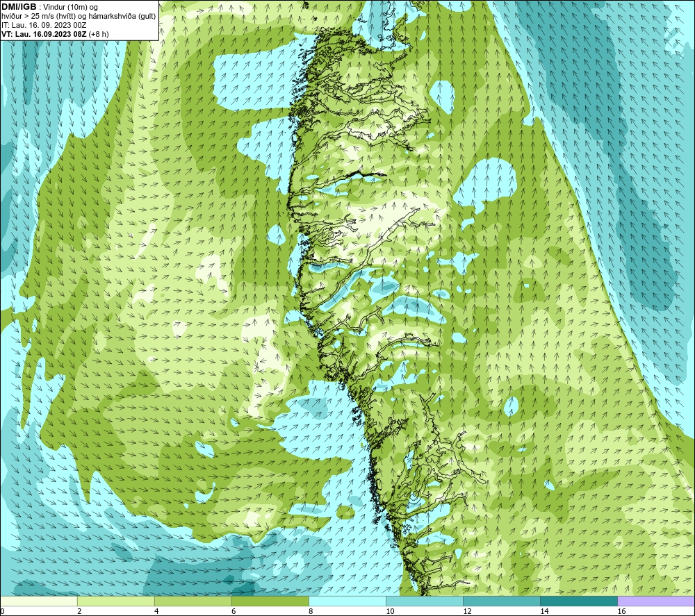Select the 2–4 m/s light green color segment

pyautogui.click(x=116, y=601)
